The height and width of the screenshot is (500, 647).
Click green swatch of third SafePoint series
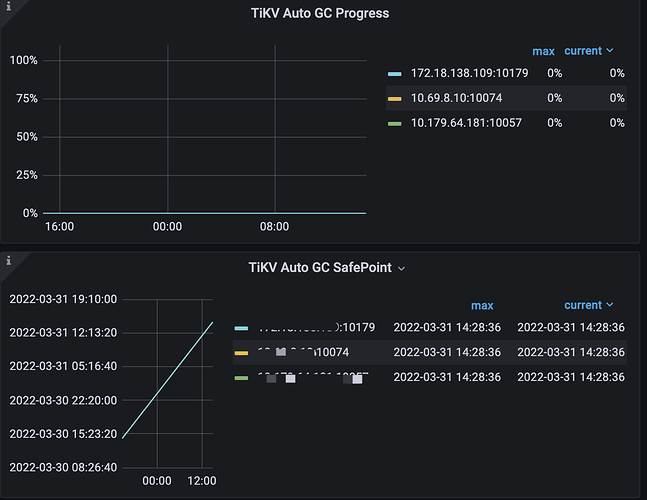coord(241,377)
